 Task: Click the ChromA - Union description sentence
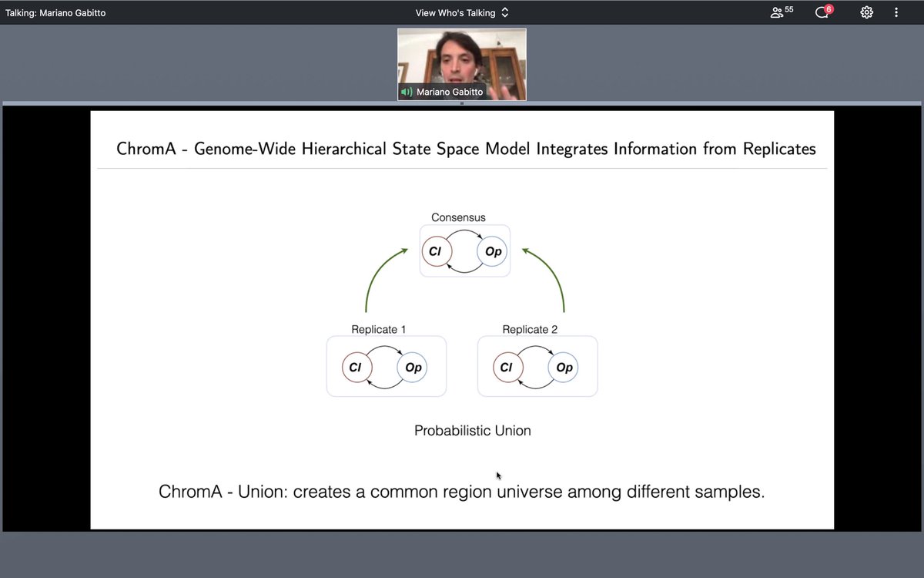point(462,492)
